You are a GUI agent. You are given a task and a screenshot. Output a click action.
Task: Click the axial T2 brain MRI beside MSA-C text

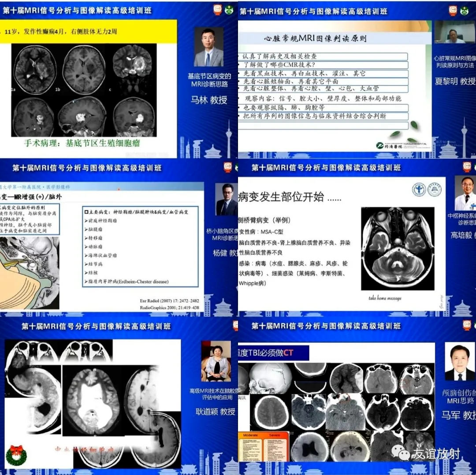pos(398,249)
